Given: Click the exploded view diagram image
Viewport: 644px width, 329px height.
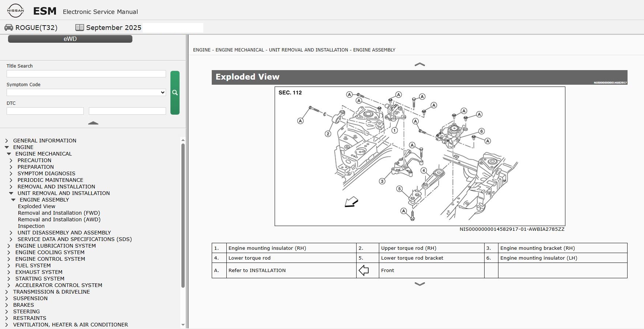Looking at the screenshot, I should (420, 156).
